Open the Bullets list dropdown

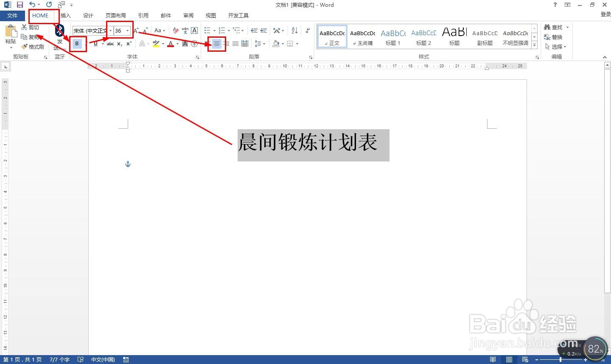tap(214, 31)
